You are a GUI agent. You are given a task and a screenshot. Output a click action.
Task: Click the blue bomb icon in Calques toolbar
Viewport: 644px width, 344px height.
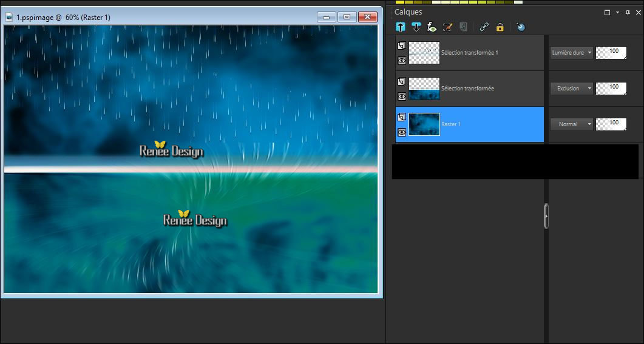[520, 27]
